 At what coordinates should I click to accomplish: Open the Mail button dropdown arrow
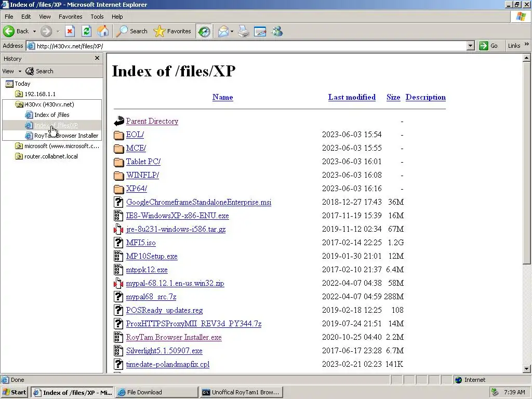(232, 31)
